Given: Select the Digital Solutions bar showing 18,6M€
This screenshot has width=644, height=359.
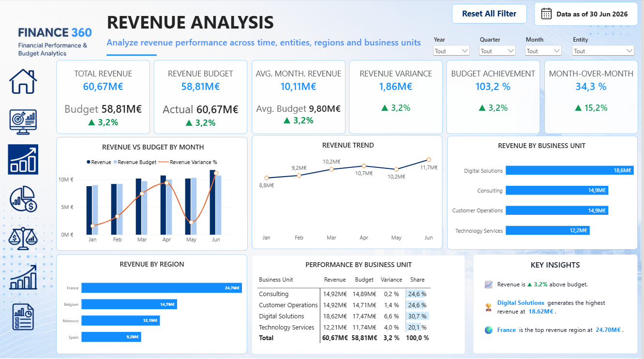Looking at the screenshot, I should click(569, 170).
